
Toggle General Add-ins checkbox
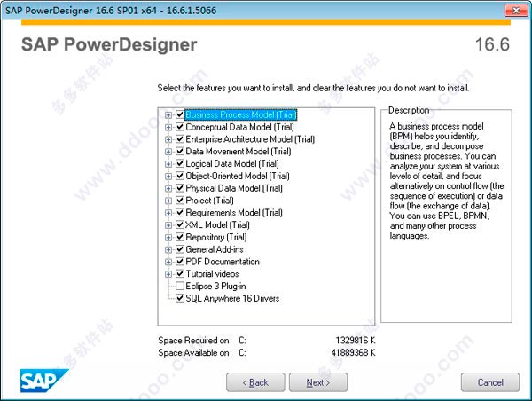(180, 249)
